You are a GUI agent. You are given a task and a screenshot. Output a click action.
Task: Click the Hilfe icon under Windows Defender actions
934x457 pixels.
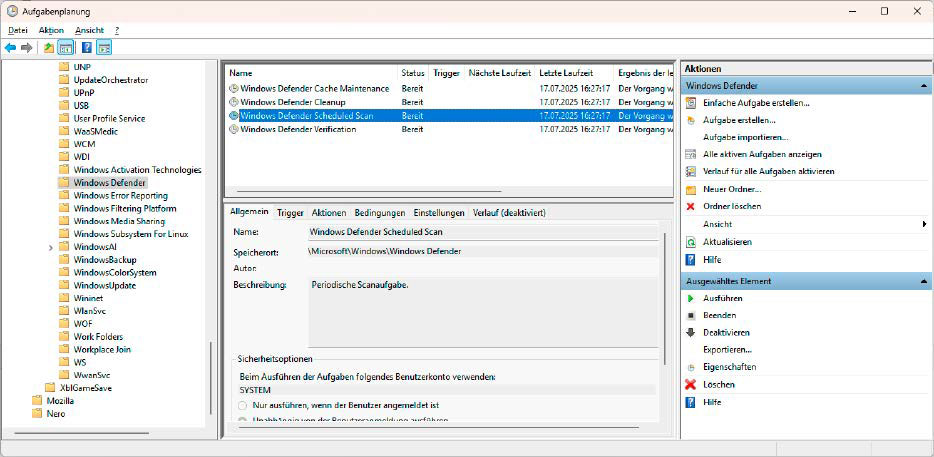(x=691, y=260)
